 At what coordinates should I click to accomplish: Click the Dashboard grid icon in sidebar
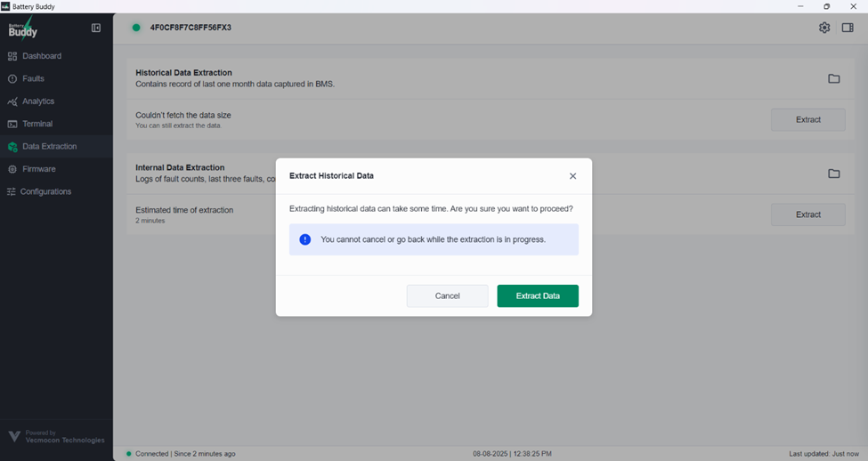click(12, 56)
